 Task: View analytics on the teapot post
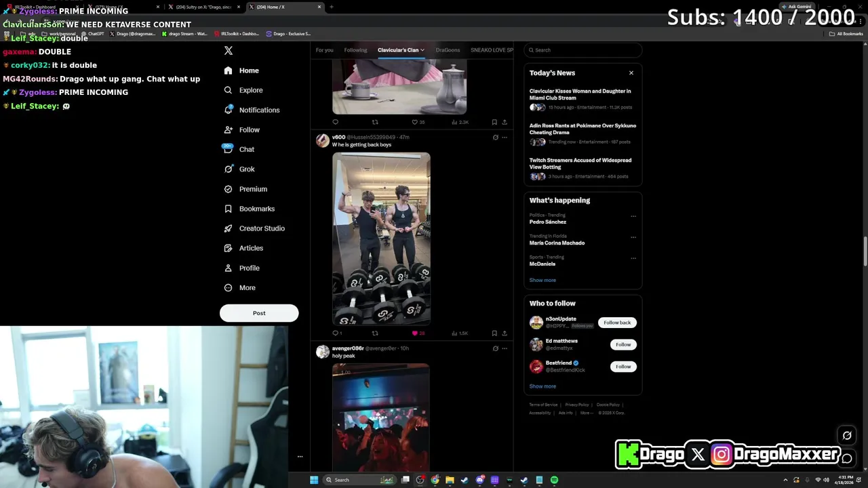pyautogui.click(x=460, y=122)
